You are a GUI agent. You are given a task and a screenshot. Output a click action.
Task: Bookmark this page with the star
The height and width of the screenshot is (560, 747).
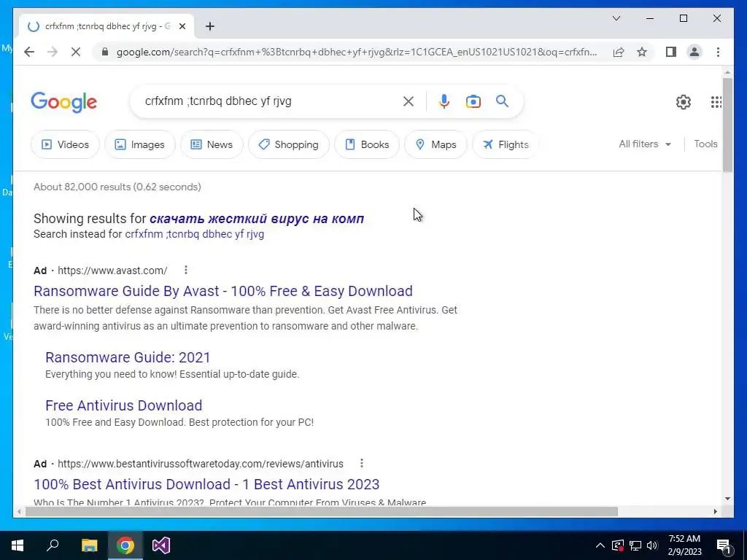tap(642, 52)
